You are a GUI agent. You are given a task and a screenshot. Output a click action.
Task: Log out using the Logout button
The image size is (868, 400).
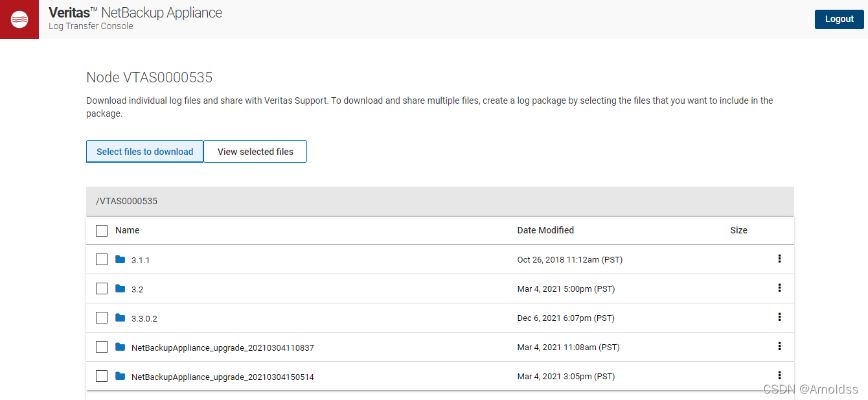tap(839, 19)
